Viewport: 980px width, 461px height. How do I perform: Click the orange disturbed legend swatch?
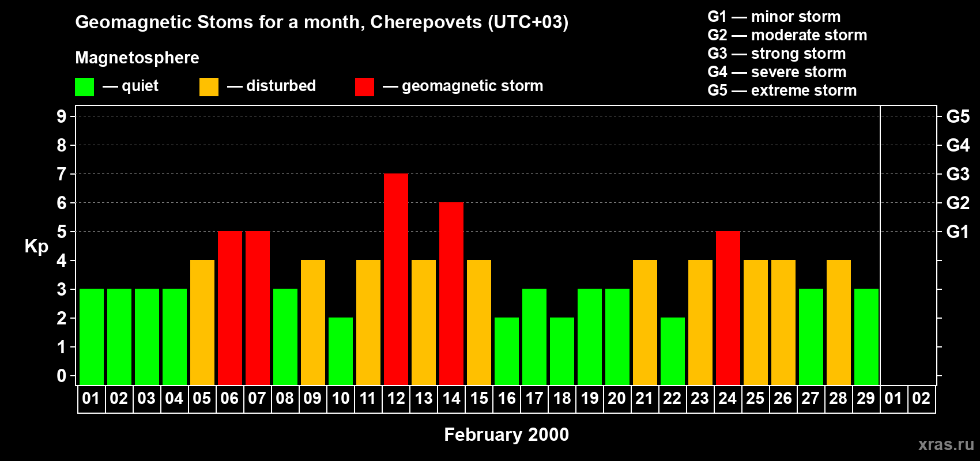click(x=209, y=87)
